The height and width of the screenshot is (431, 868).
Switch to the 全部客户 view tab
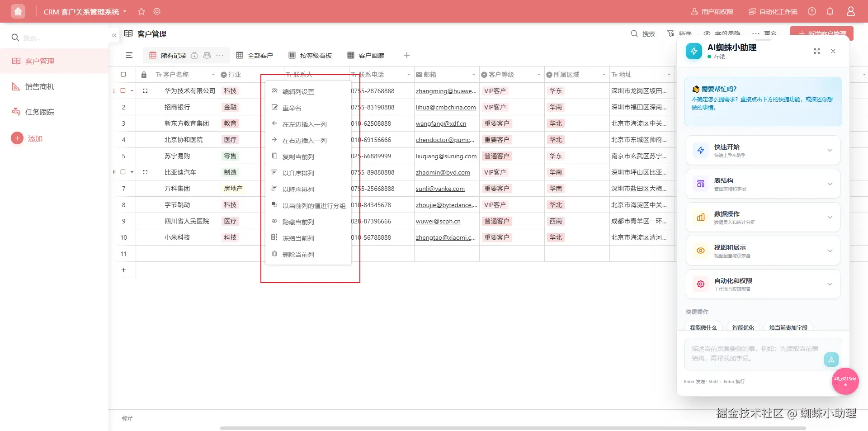click(x=255, y=55)
